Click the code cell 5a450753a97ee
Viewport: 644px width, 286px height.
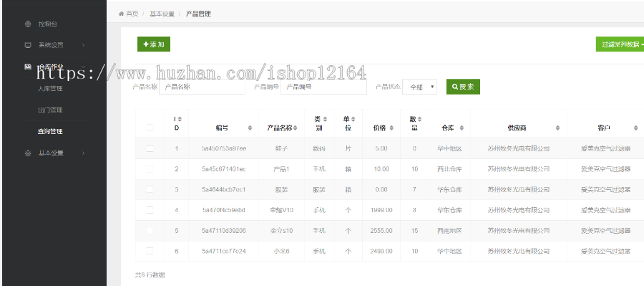(224, 148)
